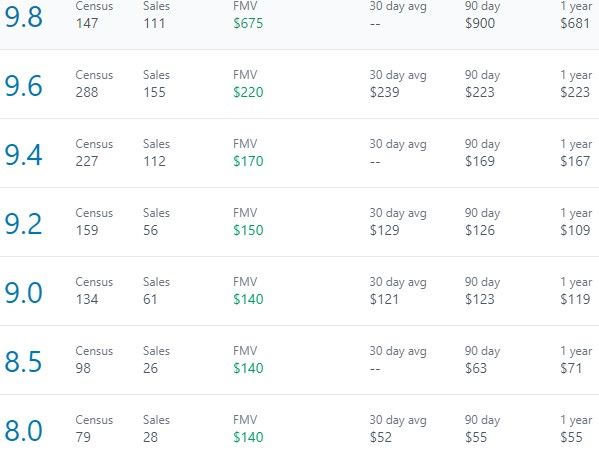The height and width of the screenshot is (457, 599).
Task: Click the $239 30 day average
Action: [384, 92]
